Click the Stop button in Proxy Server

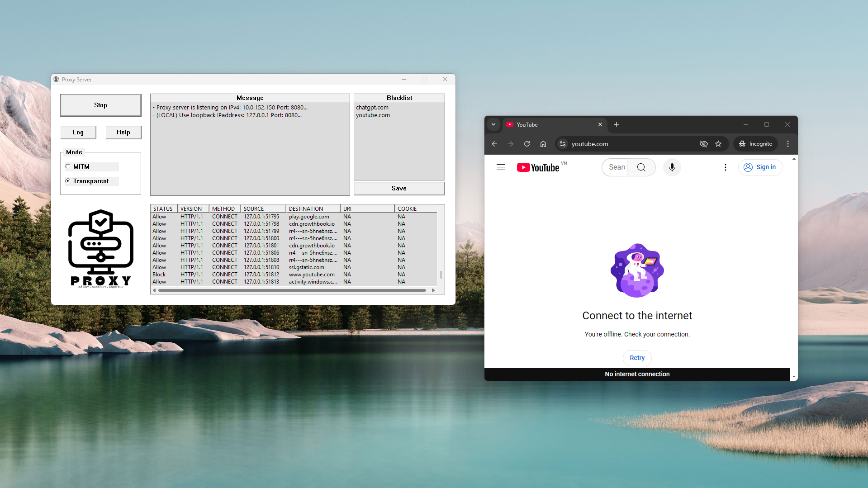pyautogui.click(x=100, y=105)
